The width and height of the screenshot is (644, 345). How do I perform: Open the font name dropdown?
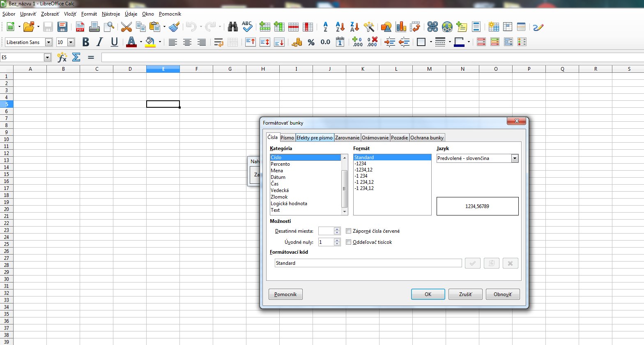pos(49,42)
